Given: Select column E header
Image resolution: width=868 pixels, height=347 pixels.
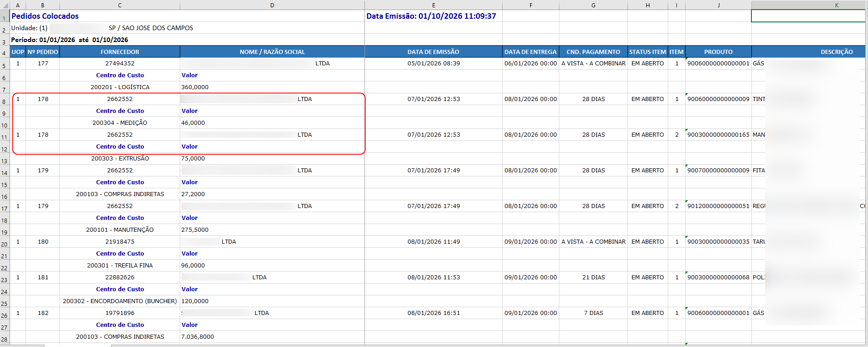Looking at the screenshot, I should [x=434, y=5].
